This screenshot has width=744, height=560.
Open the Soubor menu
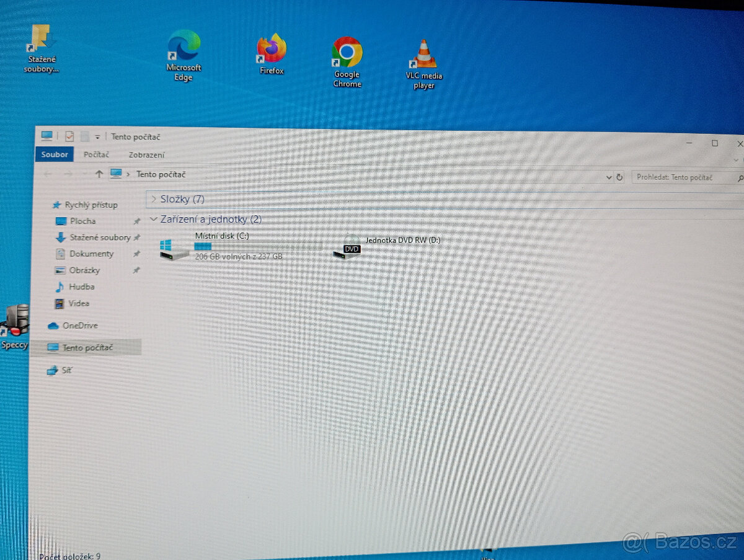click(x=54, y=154)
